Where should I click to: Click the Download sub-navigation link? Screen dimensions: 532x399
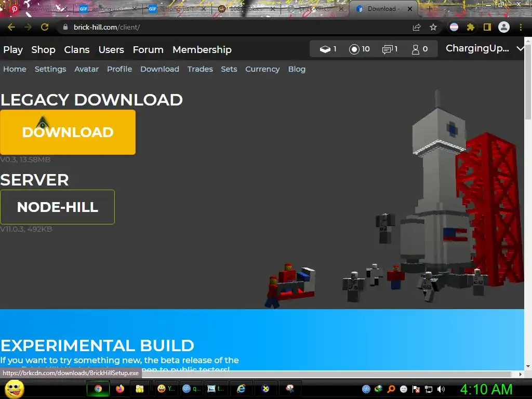click(x=159, y=69)
